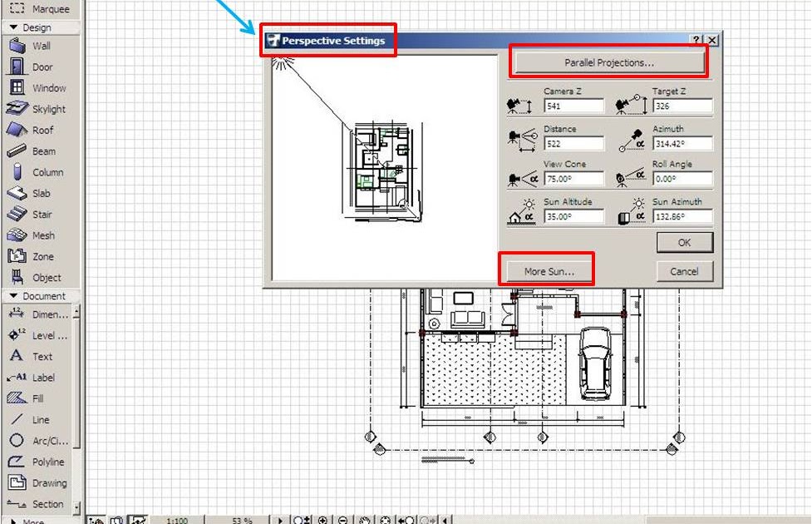Screen dimensions: 812x524
Task: Click the zoom out magnifier icon
Action: (x=342, y=520)
